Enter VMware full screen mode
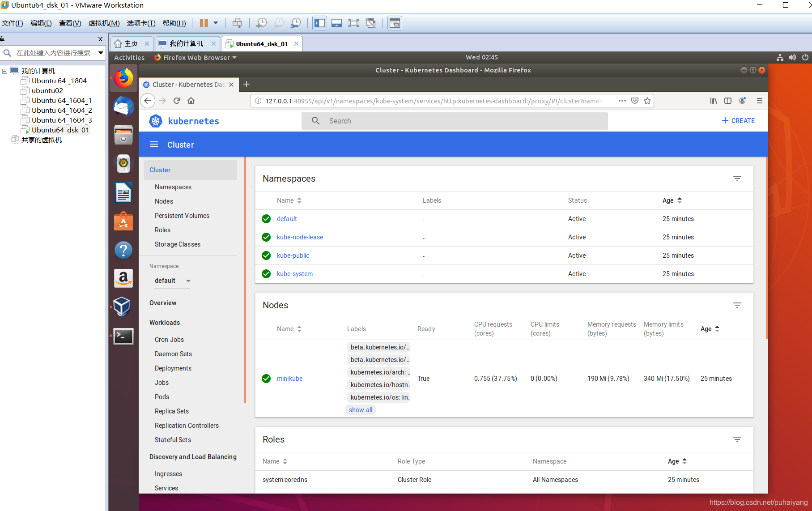This screenshot has width=812, height=511. click(x=353, y=23)
